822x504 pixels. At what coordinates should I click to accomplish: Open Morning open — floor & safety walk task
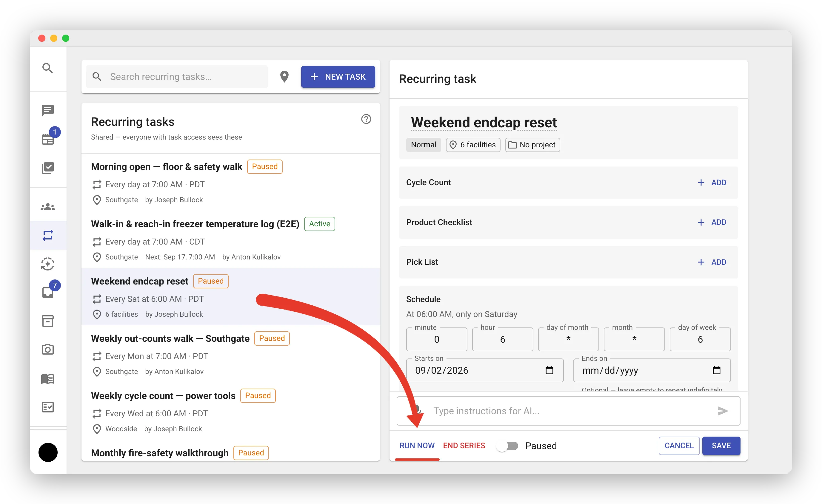[230, 182]
